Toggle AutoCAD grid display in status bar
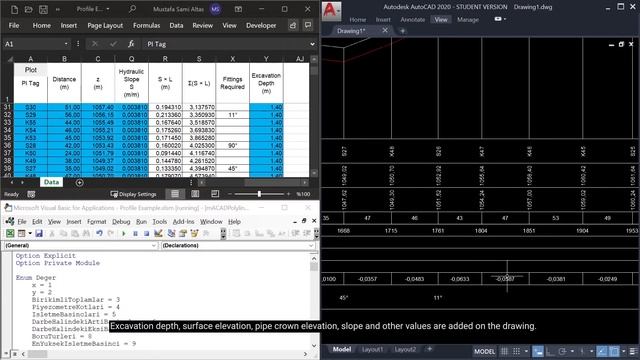 click(x=504, y=351)
